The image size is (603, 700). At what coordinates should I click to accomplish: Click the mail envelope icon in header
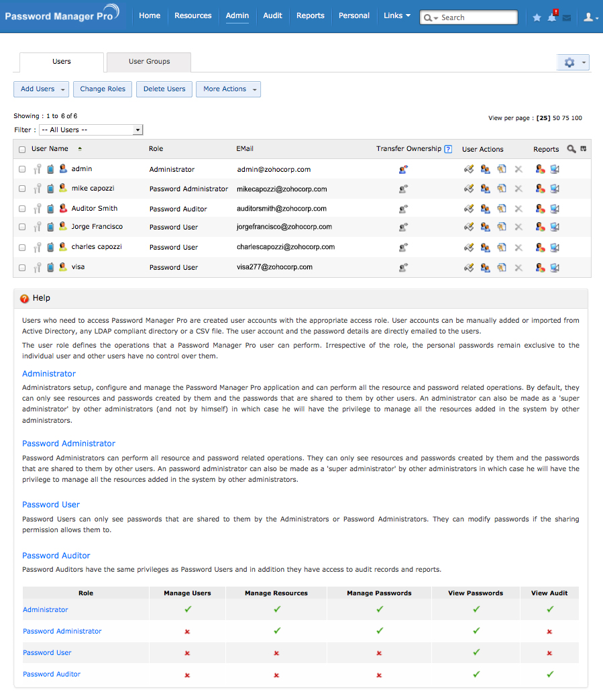(566, 18)
